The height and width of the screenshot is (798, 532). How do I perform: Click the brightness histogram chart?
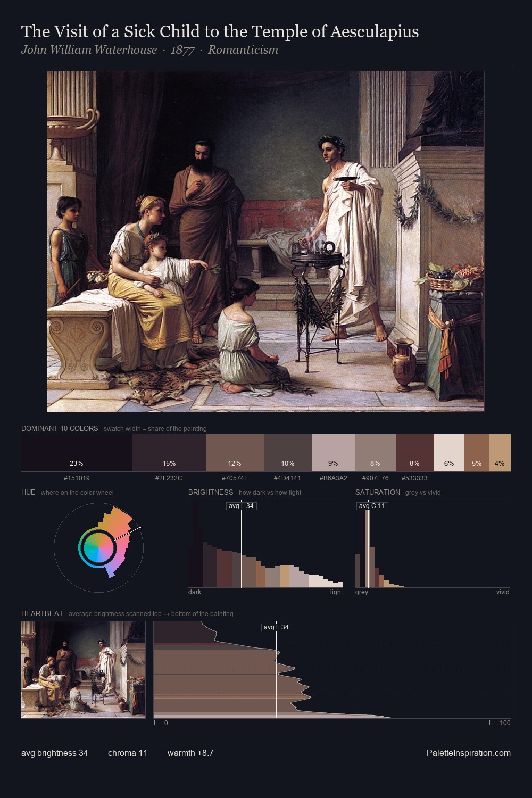tap(265, 544)
